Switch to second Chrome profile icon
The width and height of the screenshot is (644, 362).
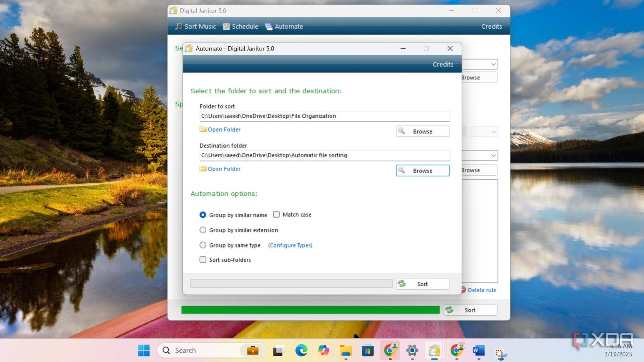457,350
